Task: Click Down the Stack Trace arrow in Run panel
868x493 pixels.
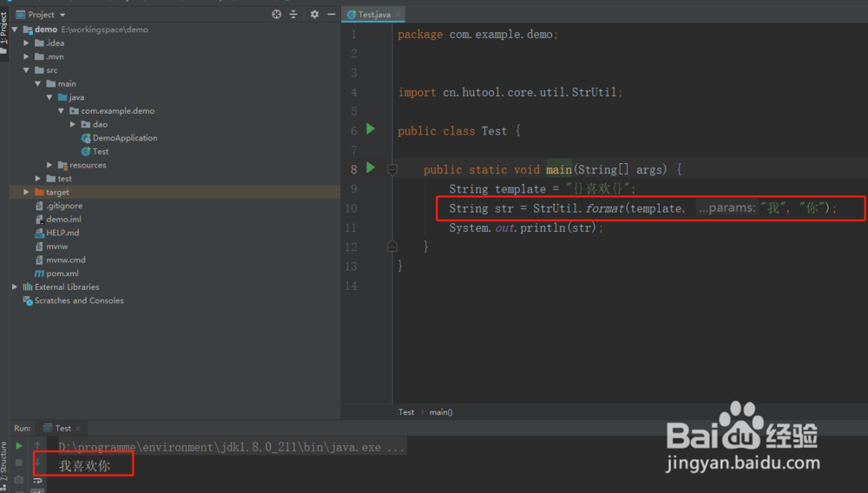Action: pyautogui.click(x=37, y=463)
